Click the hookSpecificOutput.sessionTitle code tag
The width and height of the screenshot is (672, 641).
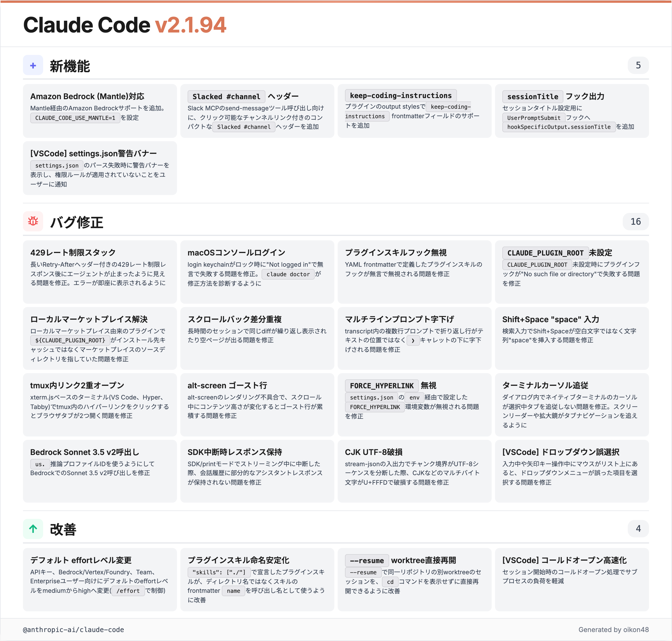[559, 127]
